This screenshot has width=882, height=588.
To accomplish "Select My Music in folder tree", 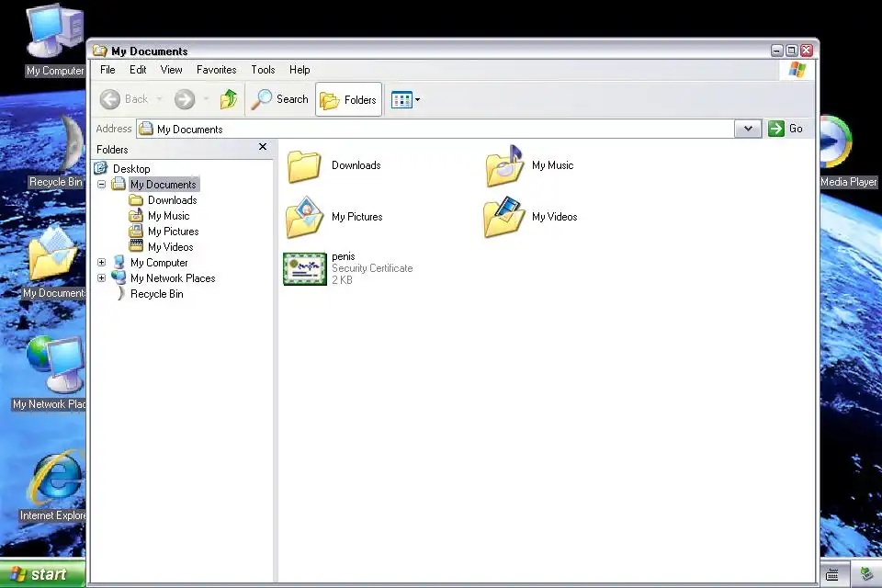I will [x=169, y=216].
